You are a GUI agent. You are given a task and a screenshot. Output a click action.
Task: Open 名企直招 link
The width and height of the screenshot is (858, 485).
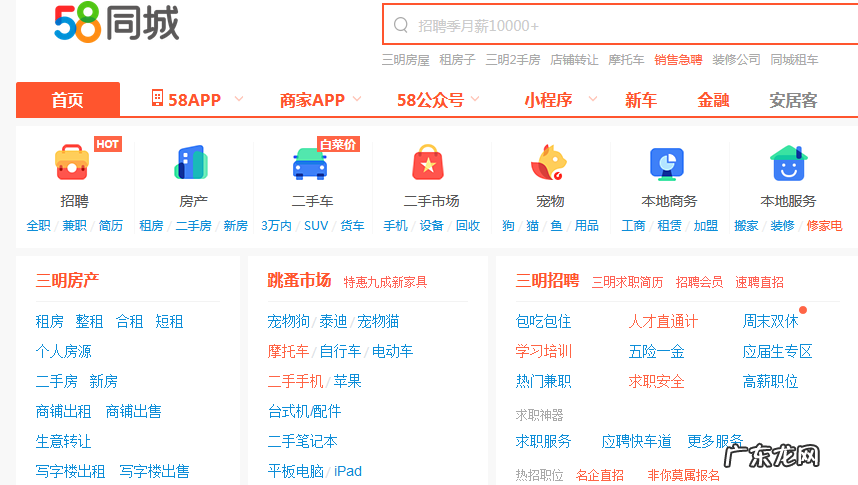click(600, 475)
